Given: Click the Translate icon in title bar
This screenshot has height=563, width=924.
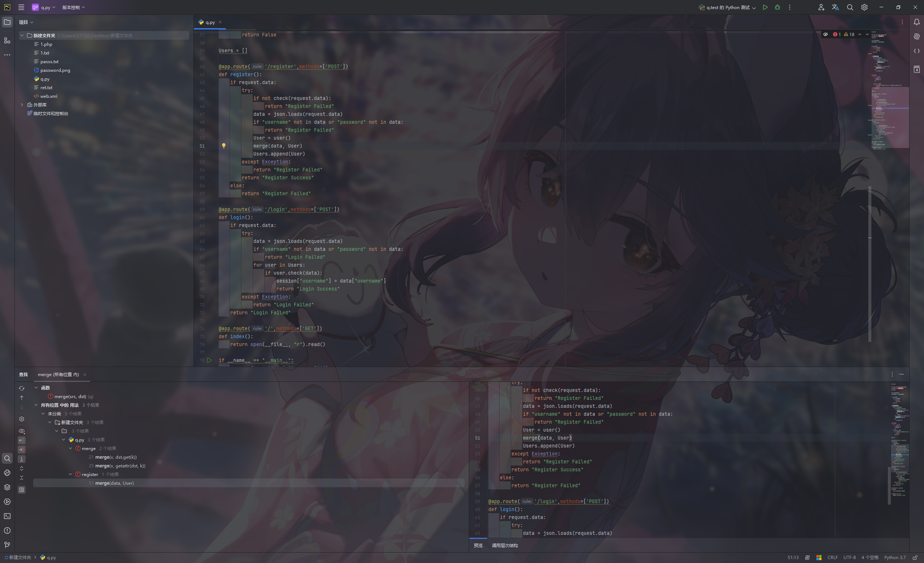Looking at the screenshot, I should (x=835, y=7).
